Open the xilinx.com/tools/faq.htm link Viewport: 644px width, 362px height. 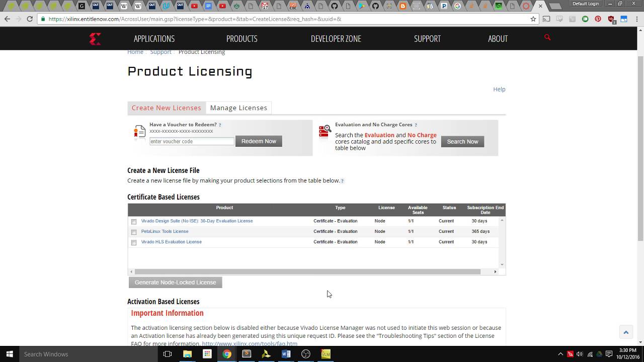click(x=250, y=344)
